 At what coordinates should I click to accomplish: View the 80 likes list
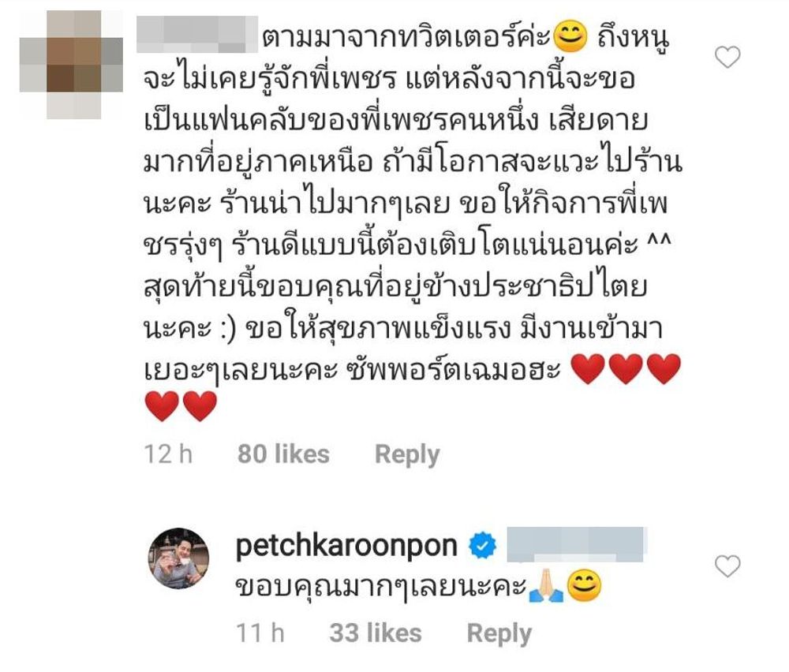pyautogui.click(x=283, y=454)
